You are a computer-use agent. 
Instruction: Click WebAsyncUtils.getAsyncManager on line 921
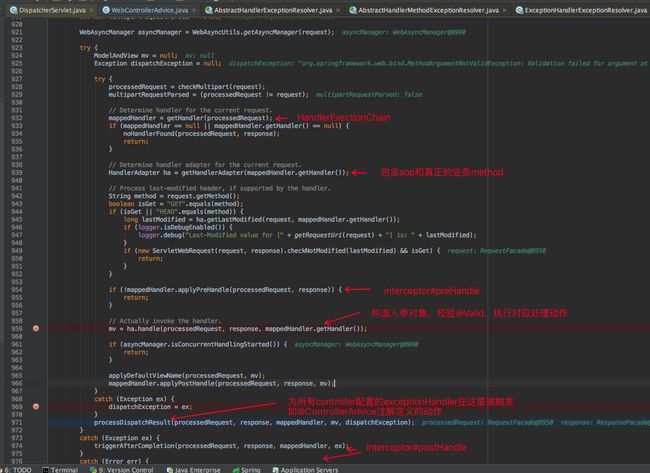[x=245, y=32]
